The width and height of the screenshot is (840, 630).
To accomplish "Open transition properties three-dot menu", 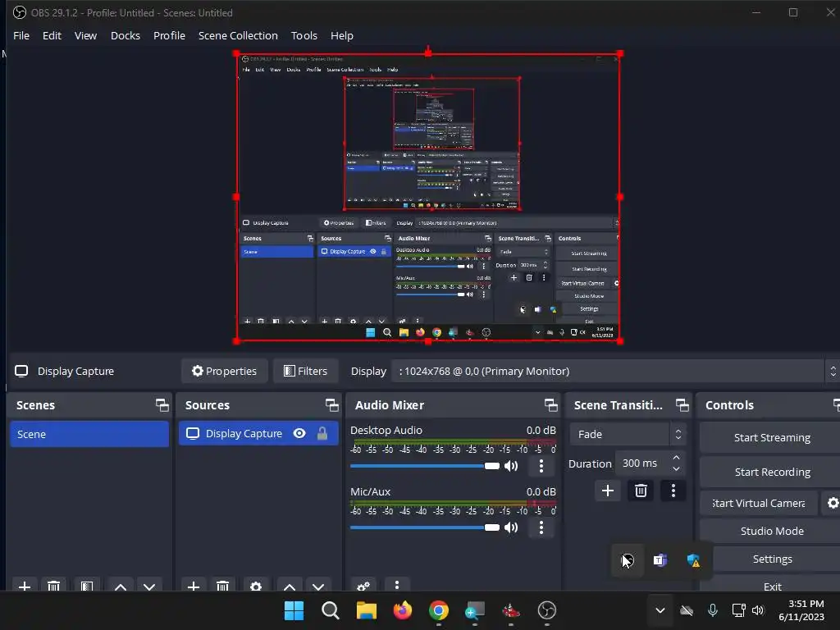I will [x=673, y=491].
